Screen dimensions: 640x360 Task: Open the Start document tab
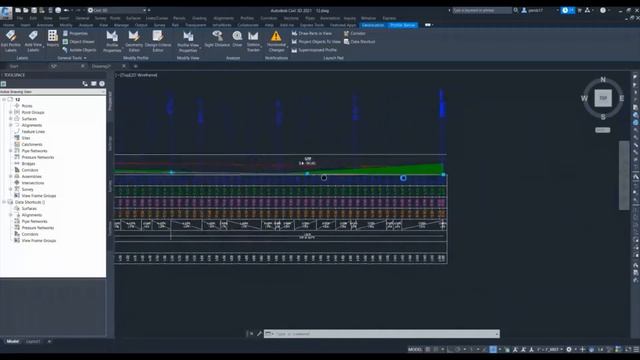(14, 66)
